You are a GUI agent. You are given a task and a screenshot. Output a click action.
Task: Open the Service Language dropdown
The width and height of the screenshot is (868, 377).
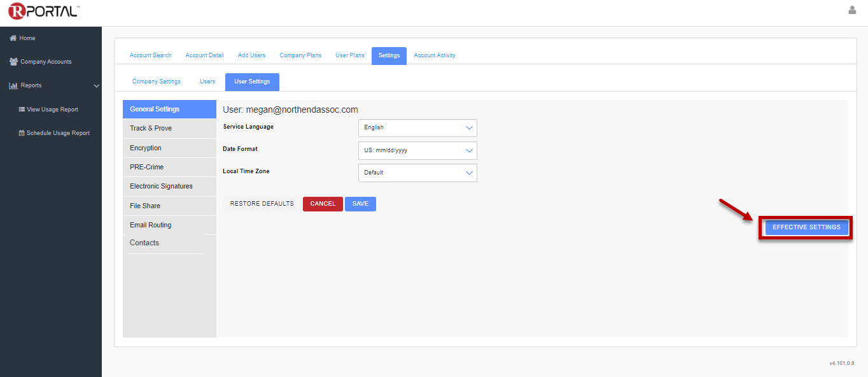pos(417,127)
